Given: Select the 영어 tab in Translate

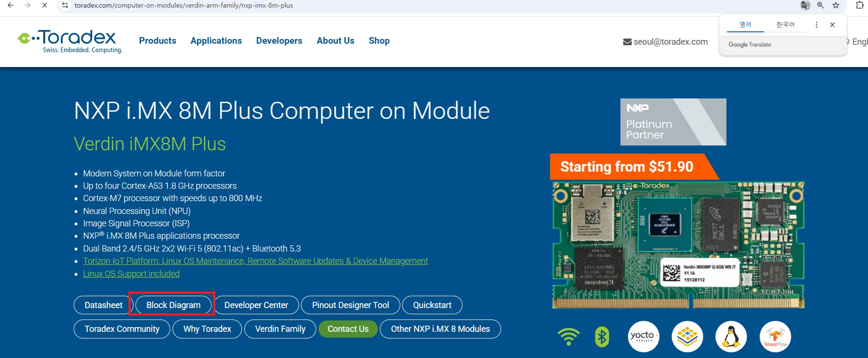Looking at the screenshot, I should tap(745, 25).
